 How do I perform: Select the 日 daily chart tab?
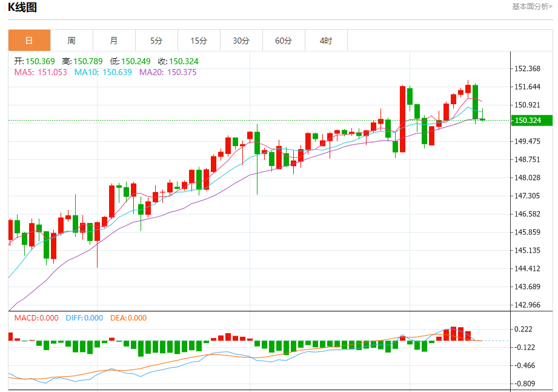pos(29,41)
